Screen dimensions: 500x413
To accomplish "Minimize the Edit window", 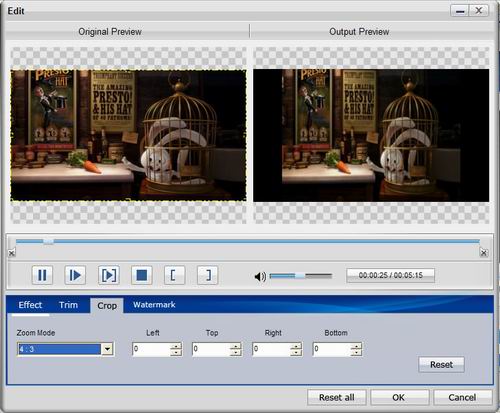I will [460, 11].
